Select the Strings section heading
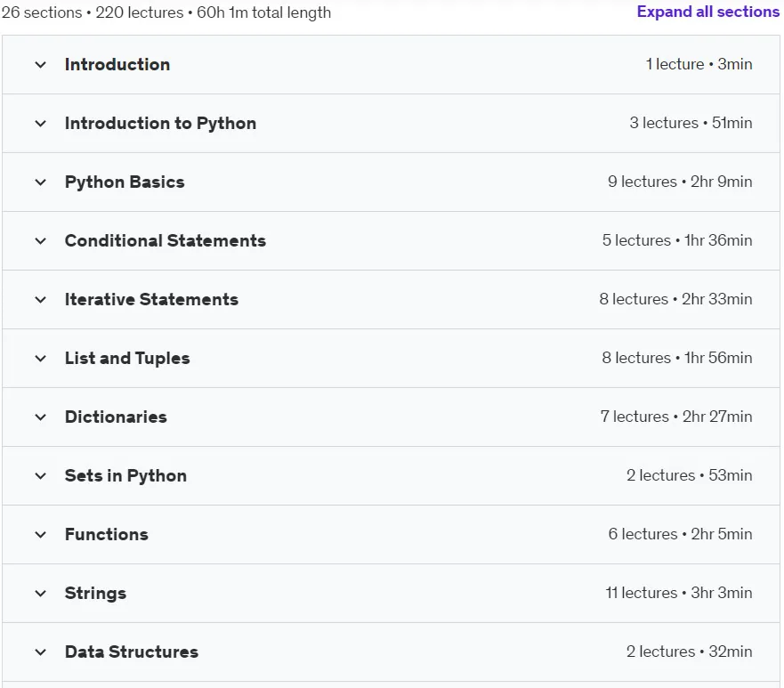784x688 pixels. pos(95,594)
